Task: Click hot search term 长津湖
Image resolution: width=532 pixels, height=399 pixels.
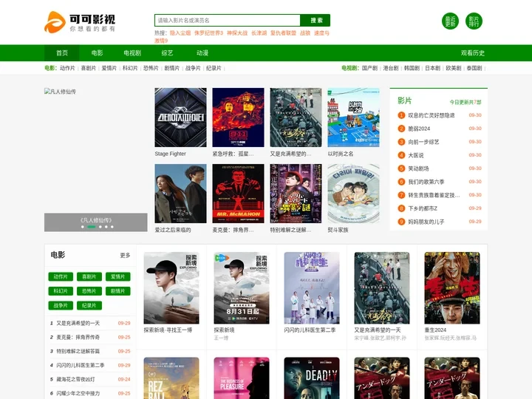Action: 259,33
